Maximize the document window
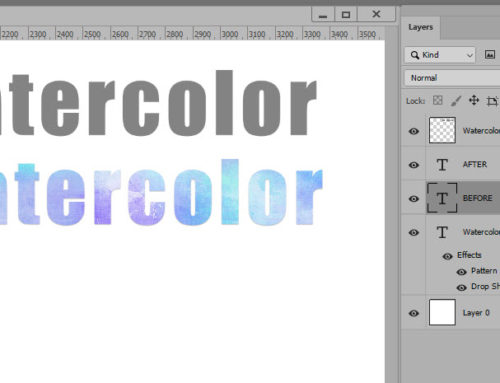 click(346, 15)
